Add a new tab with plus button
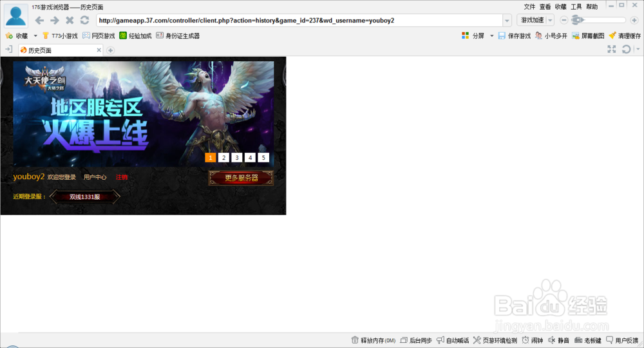644x348 pixels. point(111,50)
